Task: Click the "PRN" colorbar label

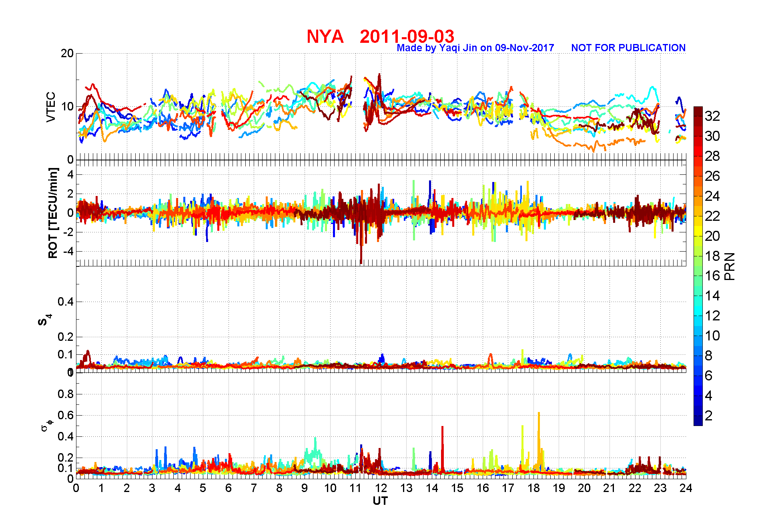Action: (730, 266)
